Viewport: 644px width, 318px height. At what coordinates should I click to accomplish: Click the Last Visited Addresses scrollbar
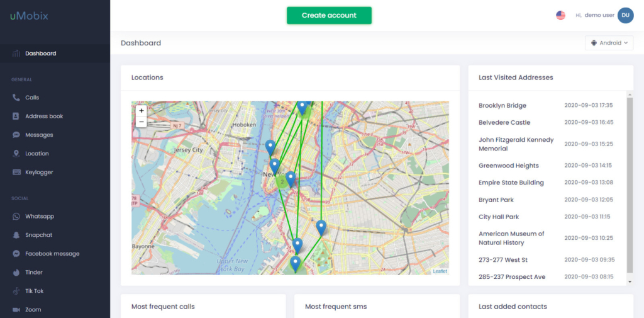(x=630, y=189)
